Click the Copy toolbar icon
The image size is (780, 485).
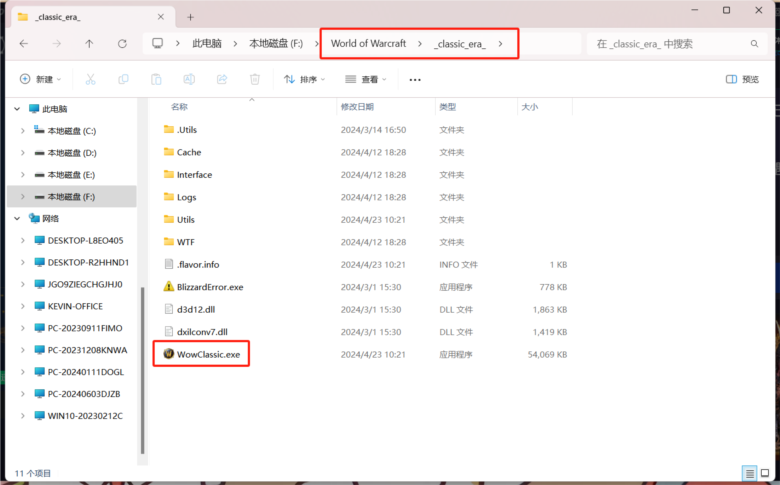coord(123,79)
